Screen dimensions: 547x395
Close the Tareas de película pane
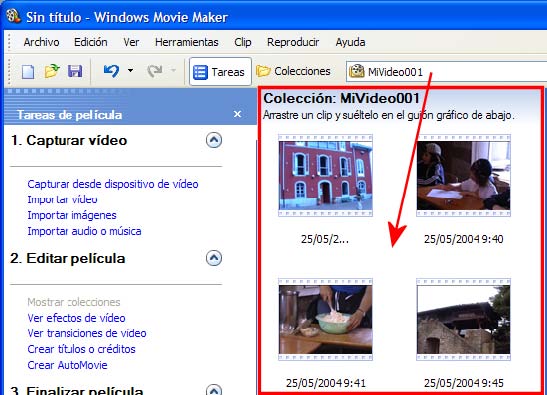click(238, 114)
